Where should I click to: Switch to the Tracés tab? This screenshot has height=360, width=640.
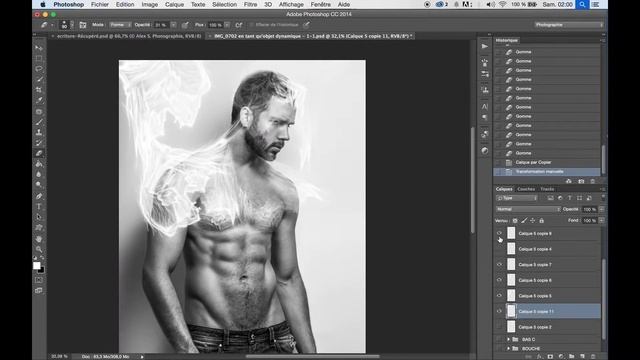tap(547, 189)
